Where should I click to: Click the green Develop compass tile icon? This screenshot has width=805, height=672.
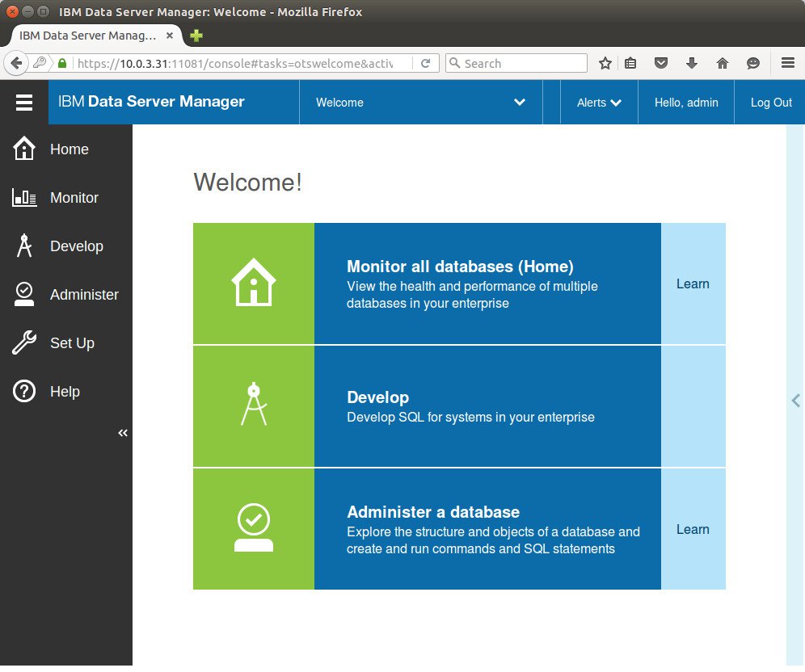pyautogui.click(x=254, y=405)
